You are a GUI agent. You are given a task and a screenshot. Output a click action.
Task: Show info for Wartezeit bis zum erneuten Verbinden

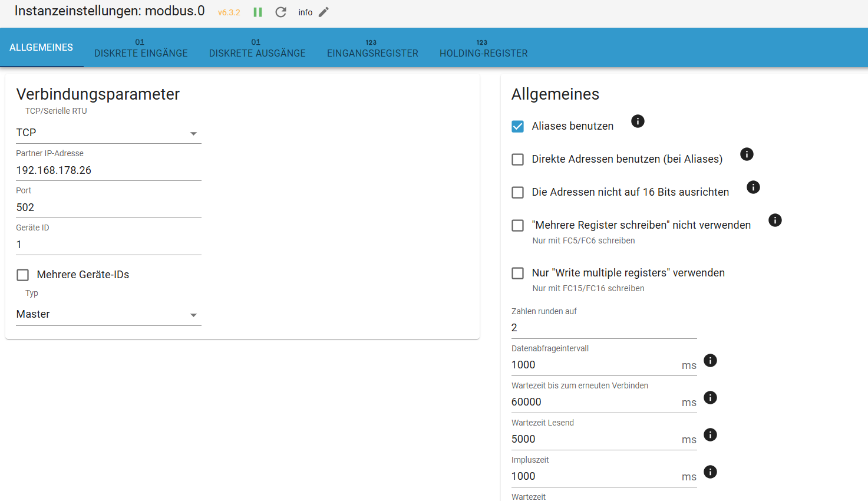click(711, 397)
